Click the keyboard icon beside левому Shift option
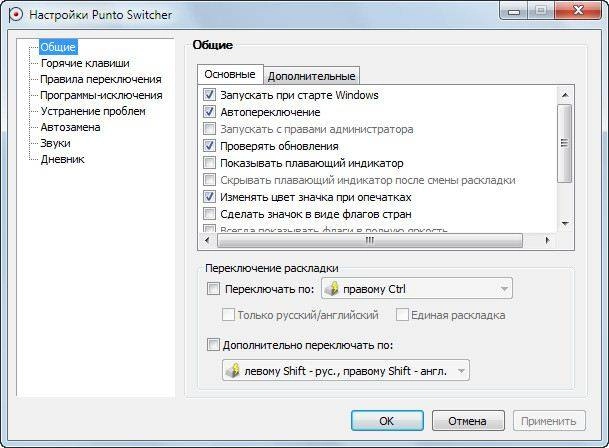This screenshot has width=609, height=448. coord(233,371)
